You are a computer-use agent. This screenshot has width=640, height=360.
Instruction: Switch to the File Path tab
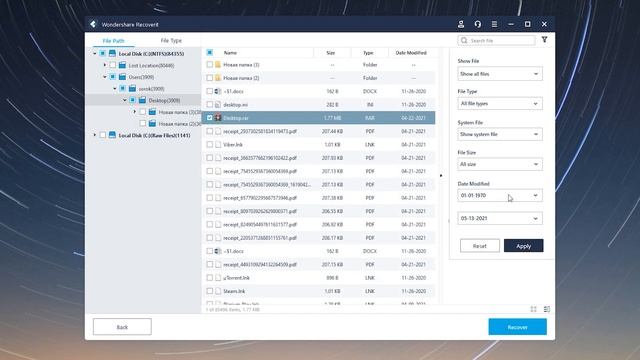point(113,40)
